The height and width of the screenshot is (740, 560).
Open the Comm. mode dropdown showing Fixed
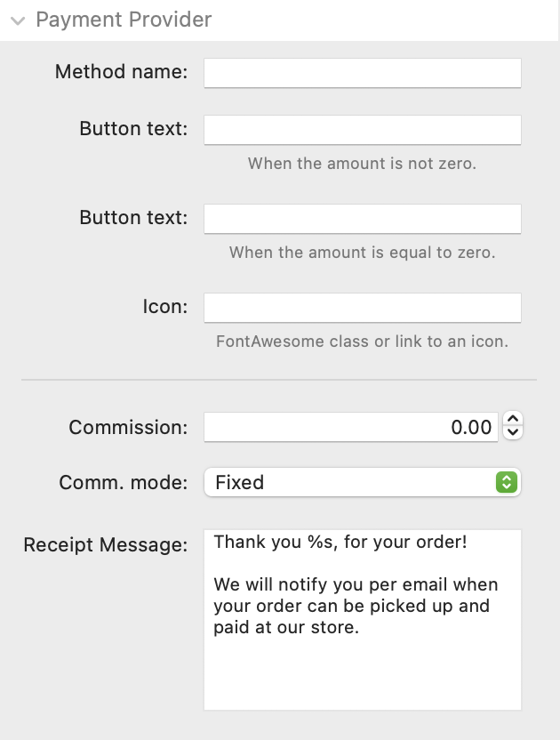click(x=351, y=483)
